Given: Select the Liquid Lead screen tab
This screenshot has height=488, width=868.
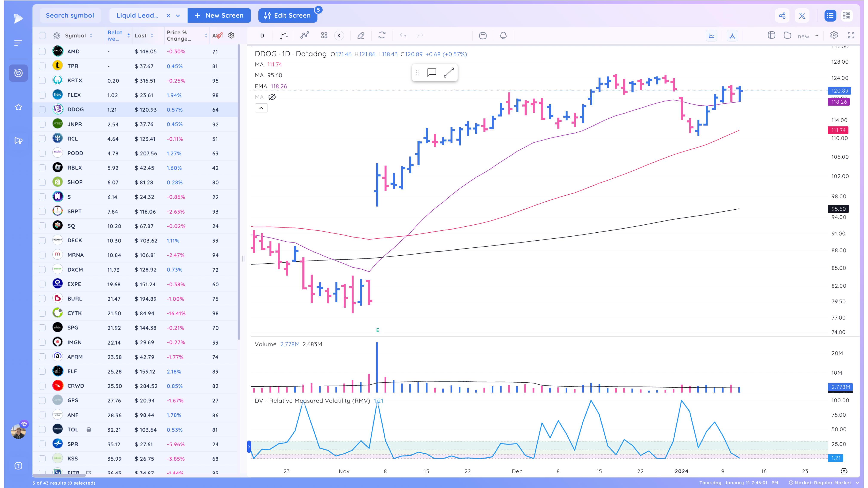Looking at the screenshot, I should point(137,15).
